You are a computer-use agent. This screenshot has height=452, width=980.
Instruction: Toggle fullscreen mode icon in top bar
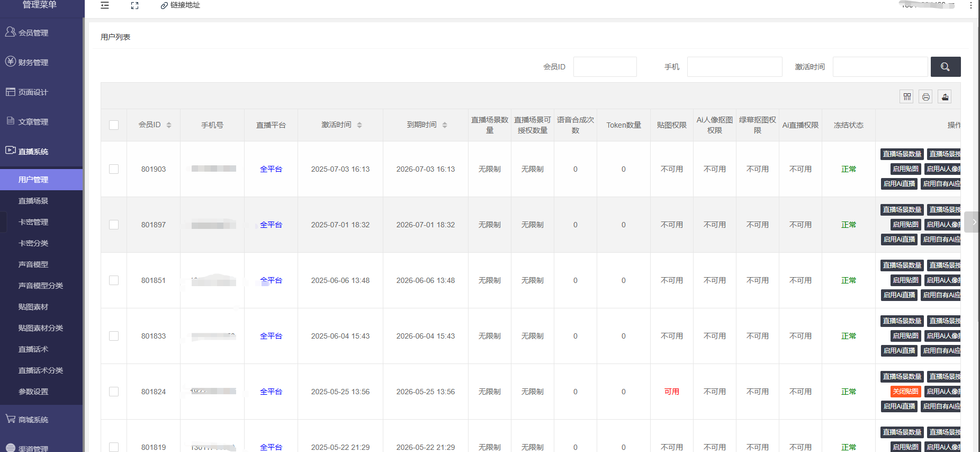coord(134,5)
